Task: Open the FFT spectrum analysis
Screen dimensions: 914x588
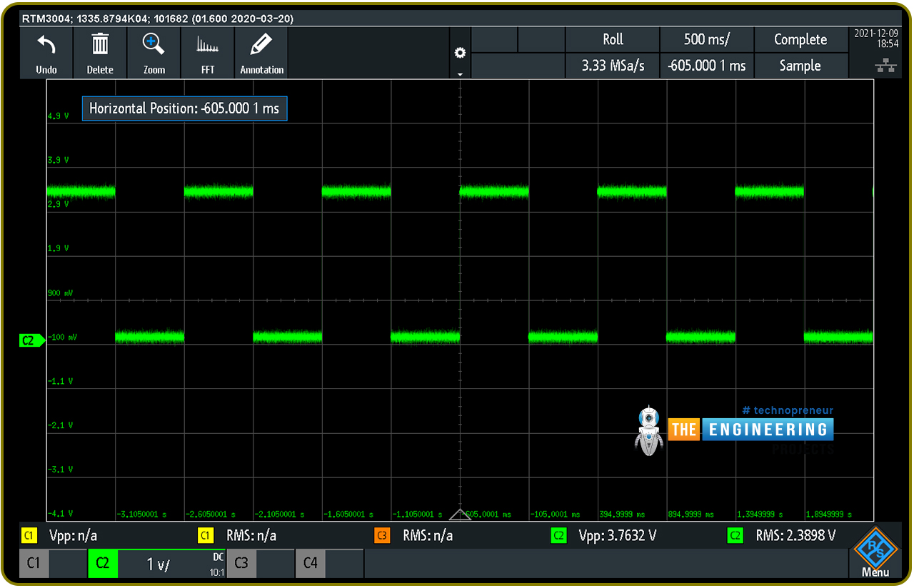Action: click(208, 47)
